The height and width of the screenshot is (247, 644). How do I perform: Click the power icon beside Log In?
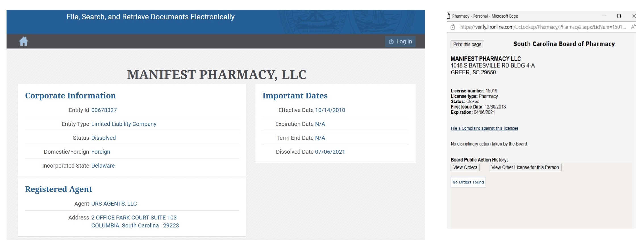click(x=391, y=42)
